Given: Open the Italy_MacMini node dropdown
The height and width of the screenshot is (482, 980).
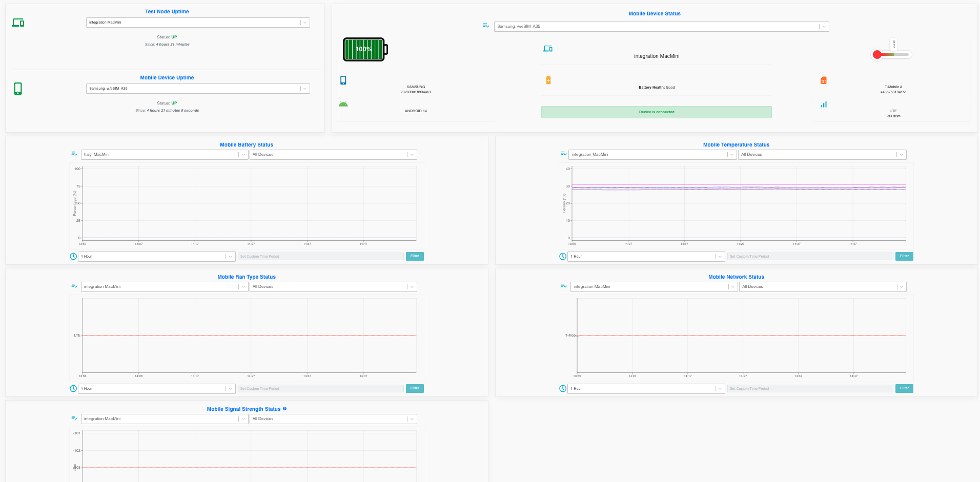Looking at the screenshot, I should click(x=165, y=155).
